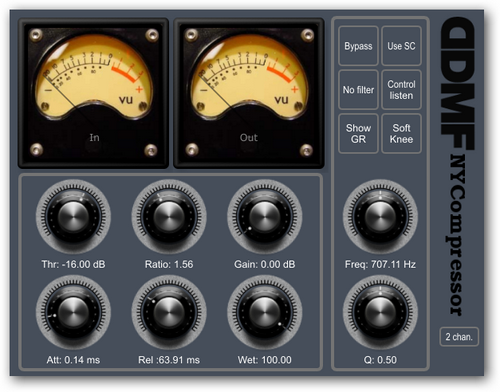Viewport: 500px width, 392px height.
Task: Toggle the Soft Knee button
Action: pyautogui.click(x=401, y=134)
